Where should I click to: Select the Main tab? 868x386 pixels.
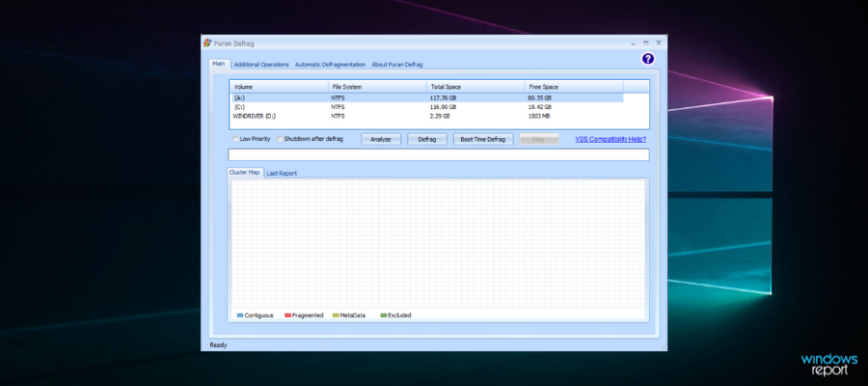tap(219, 64)
